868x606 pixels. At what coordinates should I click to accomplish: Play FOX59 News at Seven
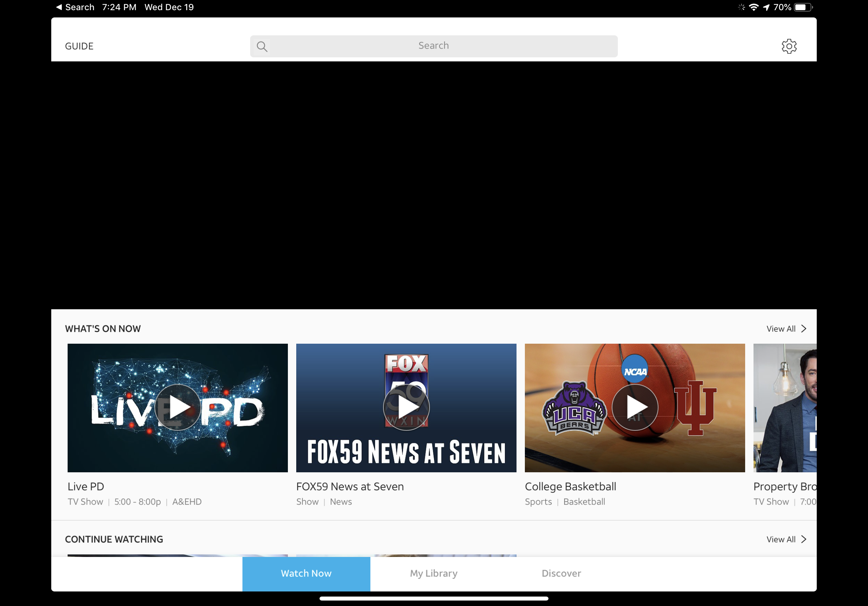pyautogui.click(x=406, y=408)
